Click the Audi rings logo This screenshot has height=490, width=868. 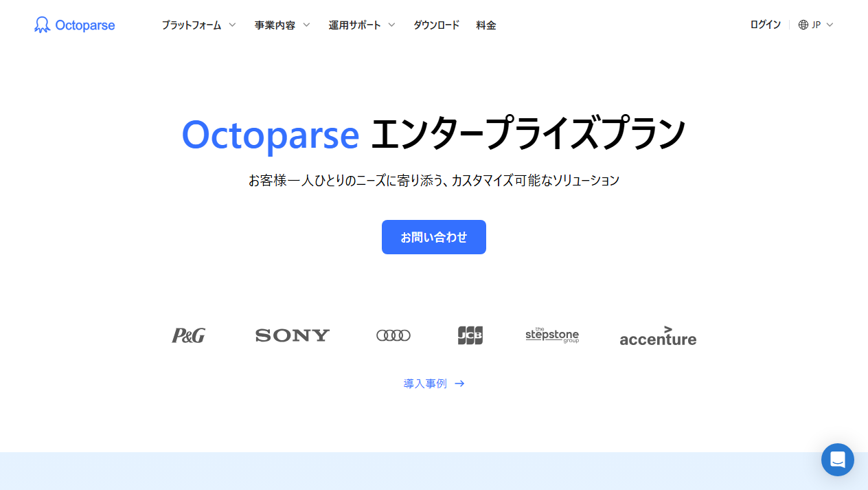(x=393, y=335)
